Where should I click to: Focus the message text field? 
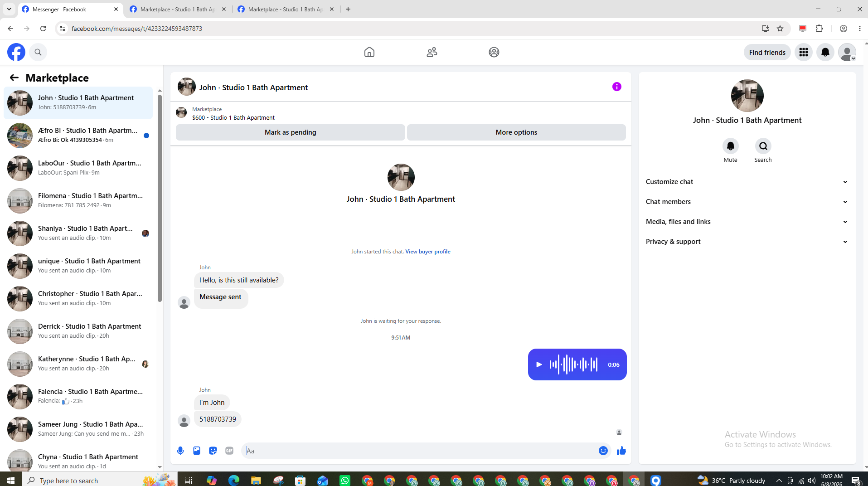[419, 451]
